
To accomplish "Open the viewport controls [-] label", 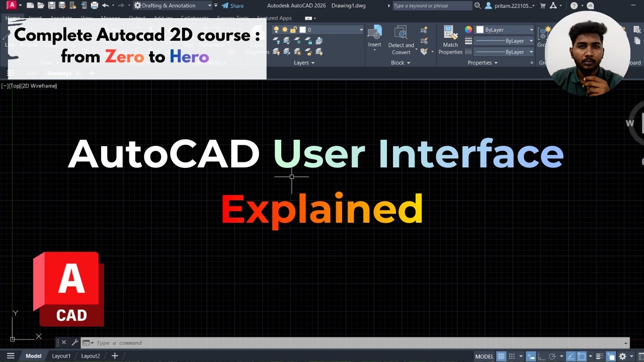I will tap(5, 86).
